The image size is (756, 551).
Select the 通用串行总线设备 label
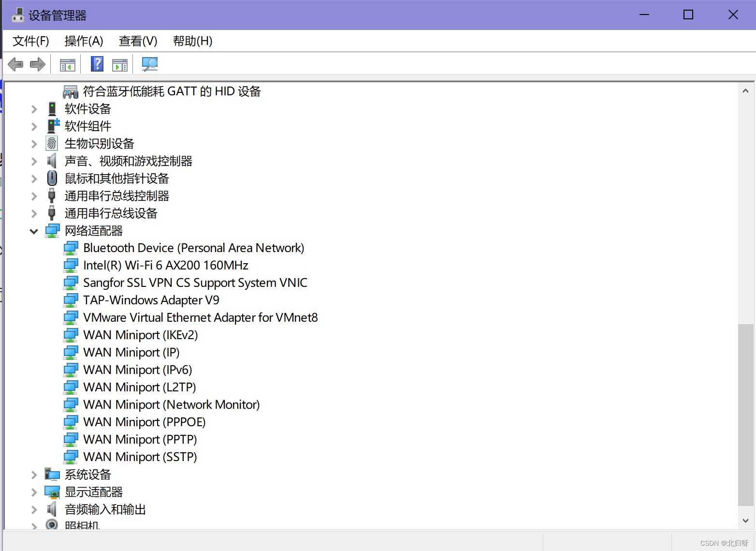111,213
